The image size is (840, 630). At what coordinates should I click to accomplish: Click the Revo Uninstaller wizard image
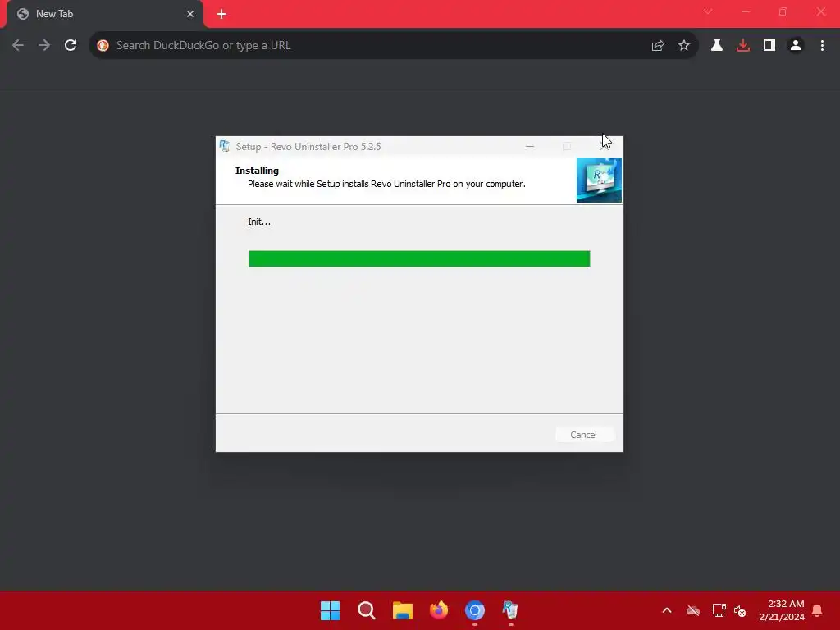(x=599, y=180)
